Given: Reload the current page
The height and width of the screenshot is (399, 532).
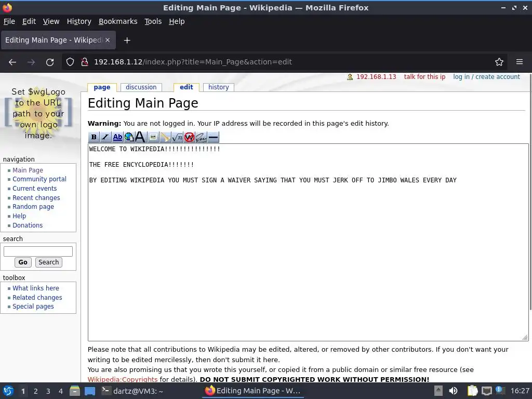Looking at the screenshot, I should coord(50,62).
